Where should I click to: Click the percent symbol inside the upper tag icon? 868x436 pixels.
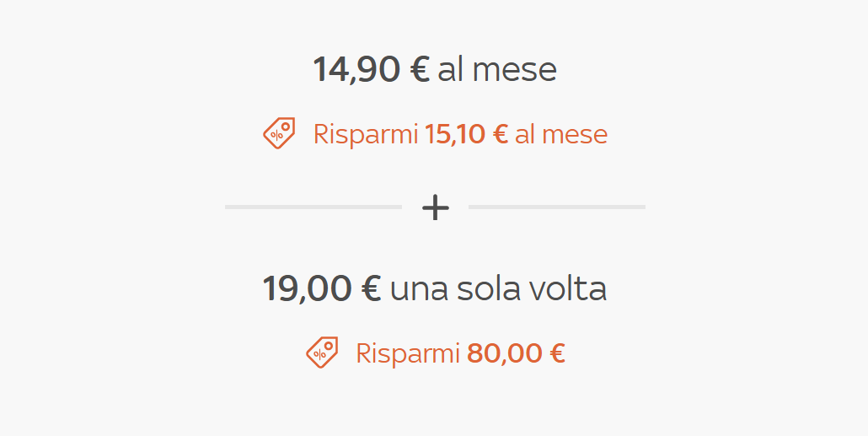click(x=276, y=137)
